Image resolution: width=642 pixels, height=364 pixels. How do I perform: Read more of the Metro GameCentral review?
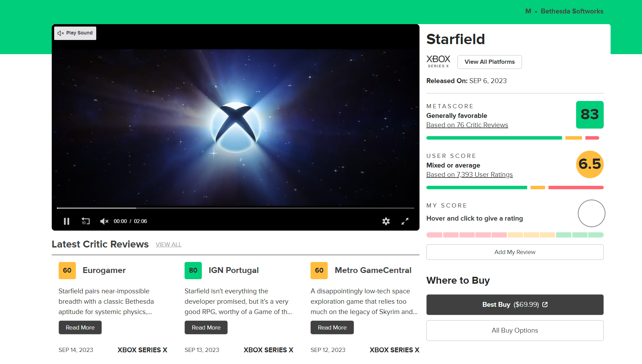(332, 327)
